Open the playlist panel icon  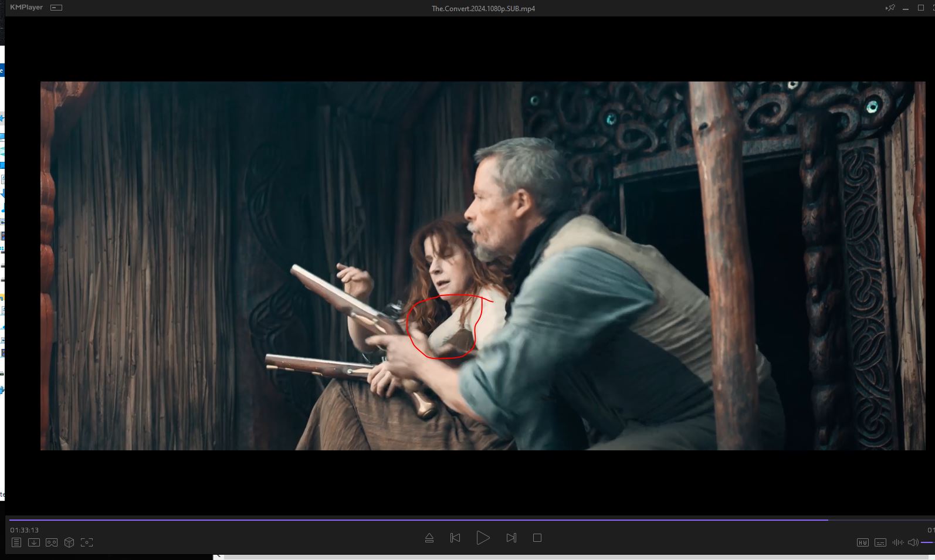click(x=16, y=542)
